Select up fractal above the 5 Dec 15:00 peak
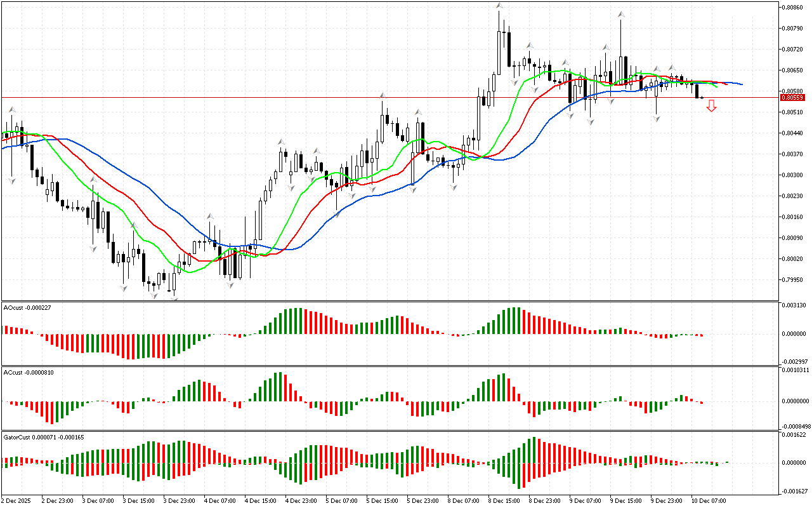 (x=383, y=96)
